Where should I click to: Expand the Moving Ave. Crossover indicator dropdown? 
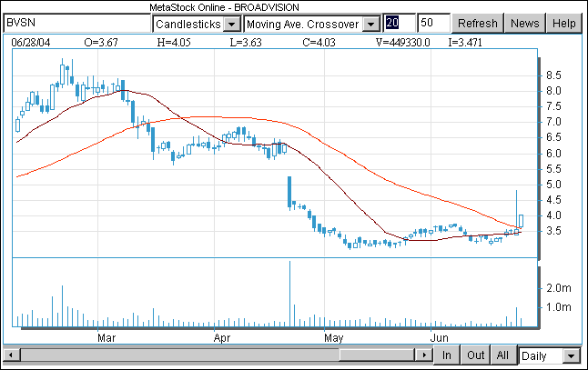(x=312, y=24)
